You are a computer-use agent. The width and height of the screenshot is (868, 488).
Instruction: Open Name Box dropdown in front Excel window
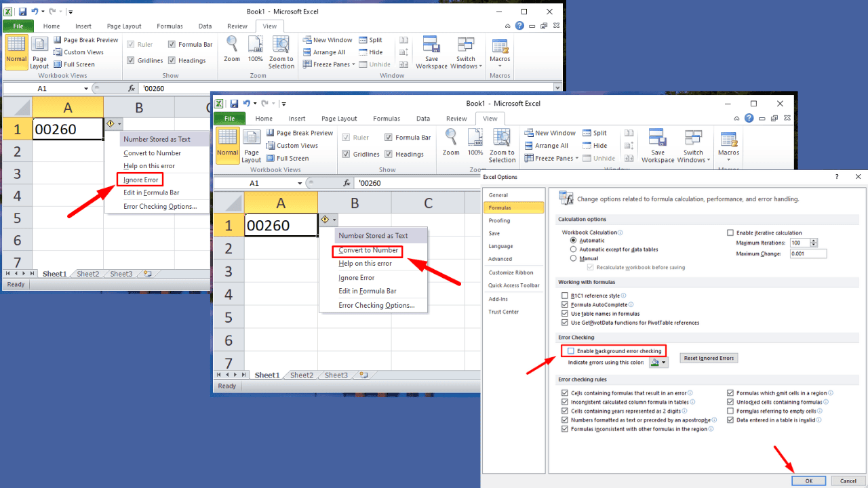tap(300, 183)
